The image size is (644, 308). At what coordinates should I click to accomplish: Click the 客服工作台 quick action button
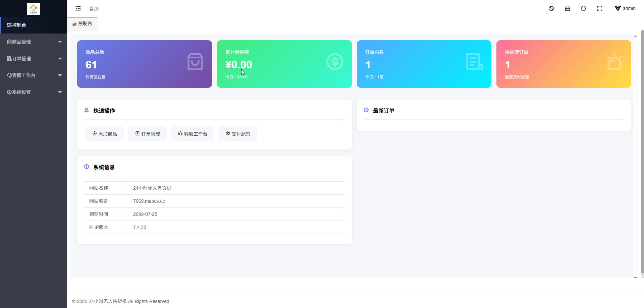pos(193,134)
